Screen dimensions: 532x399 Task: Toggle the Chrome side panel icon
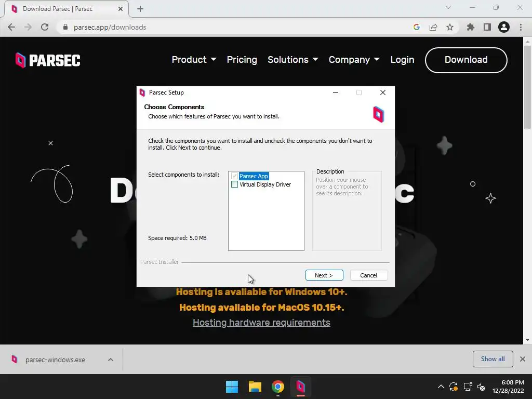point(487,27)
